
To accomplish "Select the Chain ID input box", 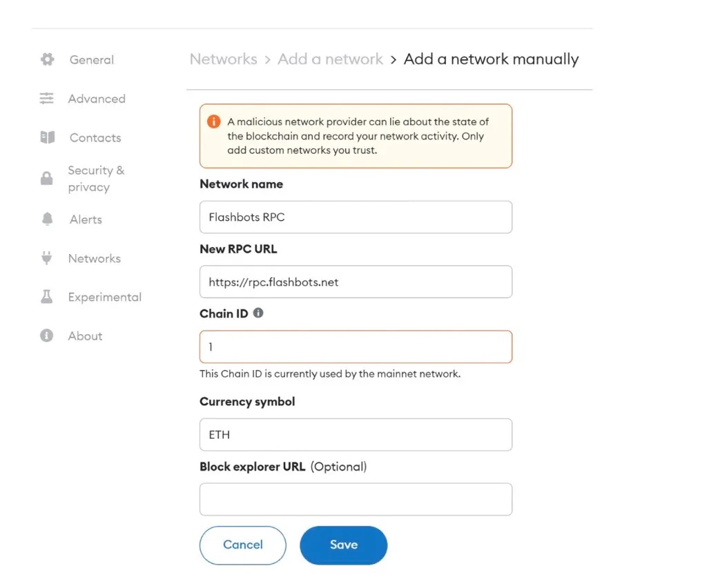I will [x=356, y=347].
